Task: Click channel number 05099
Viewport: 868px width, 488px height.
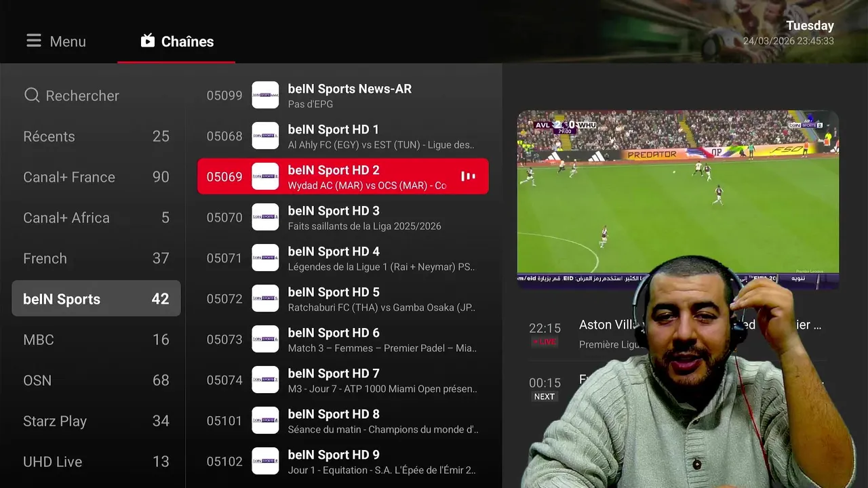Action: (224, 96)
